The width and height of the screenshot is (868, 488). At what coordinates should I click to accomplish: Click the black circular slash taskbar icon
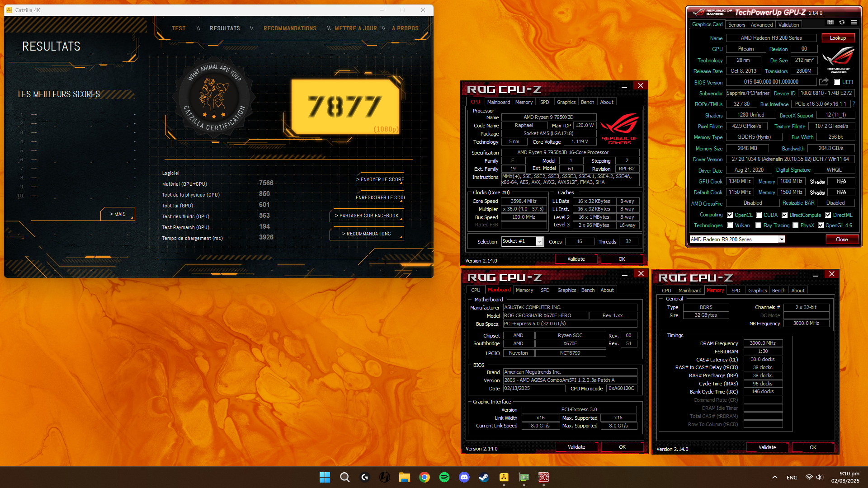pyautogui.click(x=384, y=477)
